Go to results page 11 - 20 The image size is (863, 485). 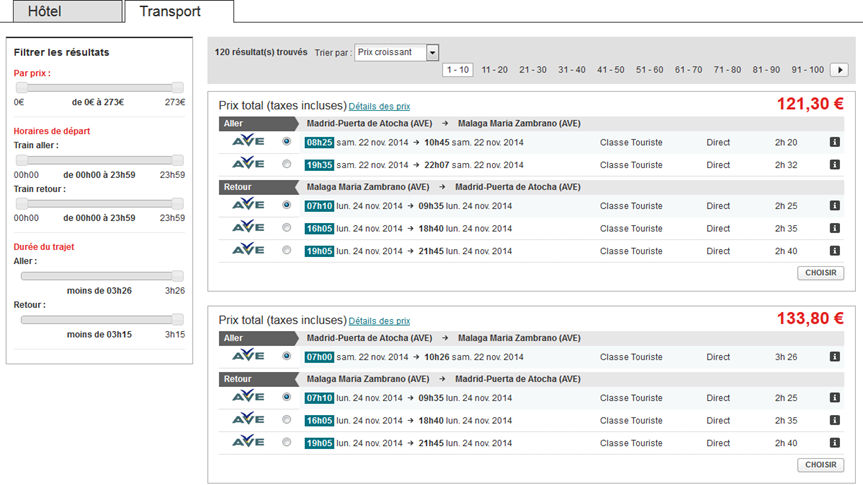[x=494, y=70]
